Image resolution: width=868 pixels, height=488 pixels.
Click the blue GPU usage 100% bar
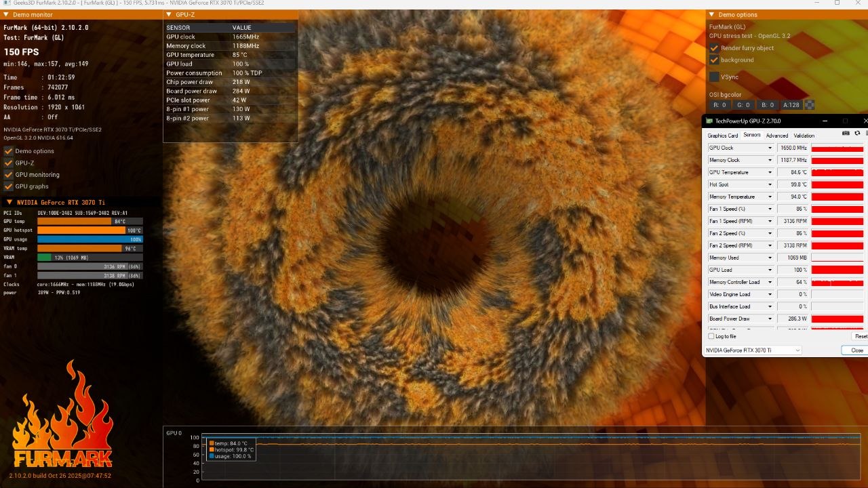(90, 239)
